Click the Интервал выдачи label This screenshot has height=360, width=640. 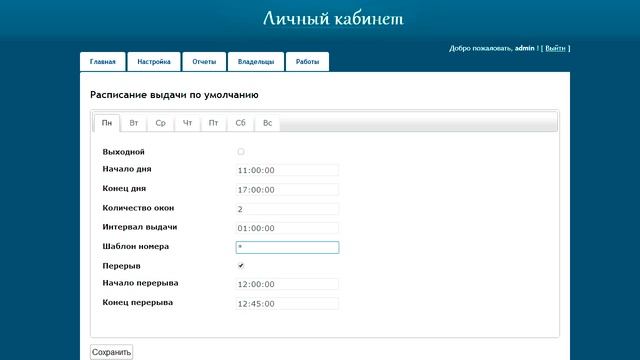click(x=140, y=227)
